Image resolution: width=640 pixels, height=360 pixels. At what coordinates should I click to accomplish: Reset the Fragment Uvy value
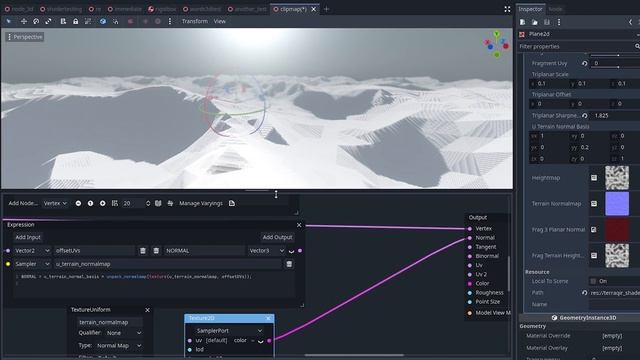[584, 63]
